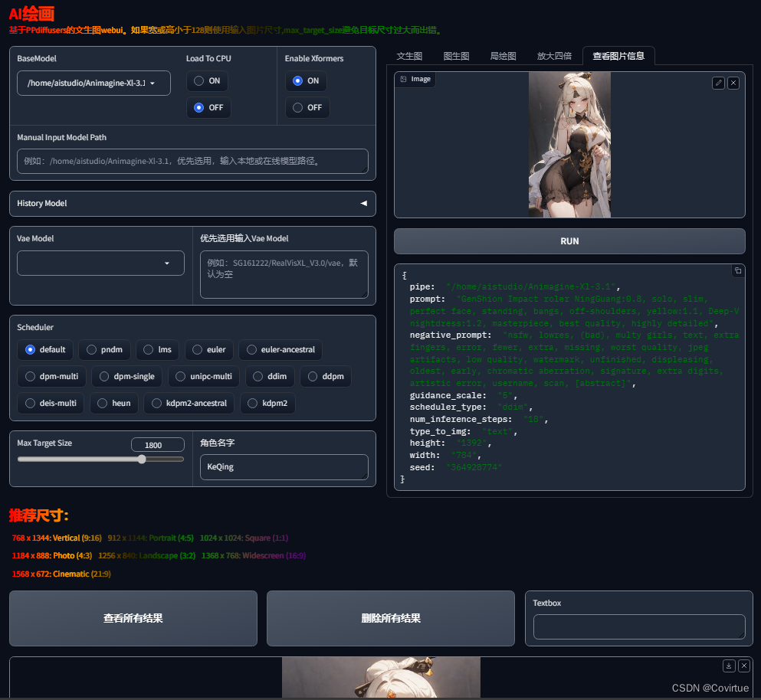
Task: Open the 局绘图 tab
Action: pyautogui.click(x=503, y=56)
